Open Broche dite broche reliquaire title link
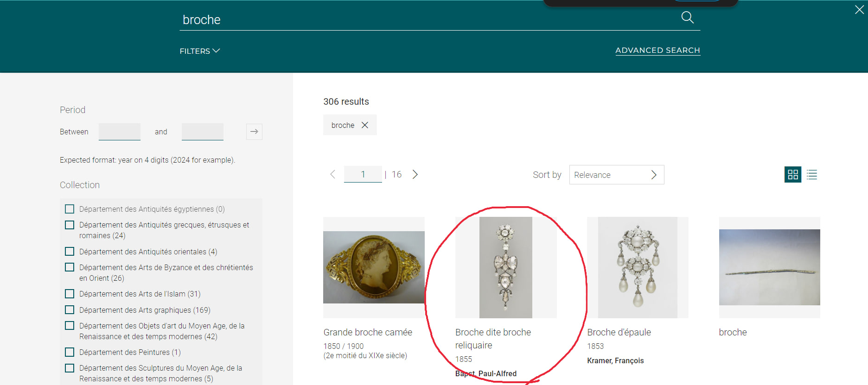The width and height of the screenshot is (868, 385). [x=493, y=339]
